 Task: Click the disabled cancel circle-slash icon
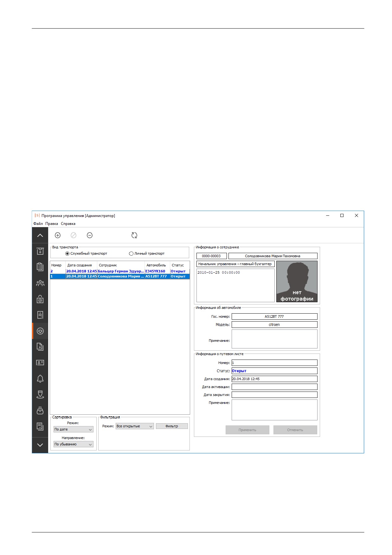[74, 235]
